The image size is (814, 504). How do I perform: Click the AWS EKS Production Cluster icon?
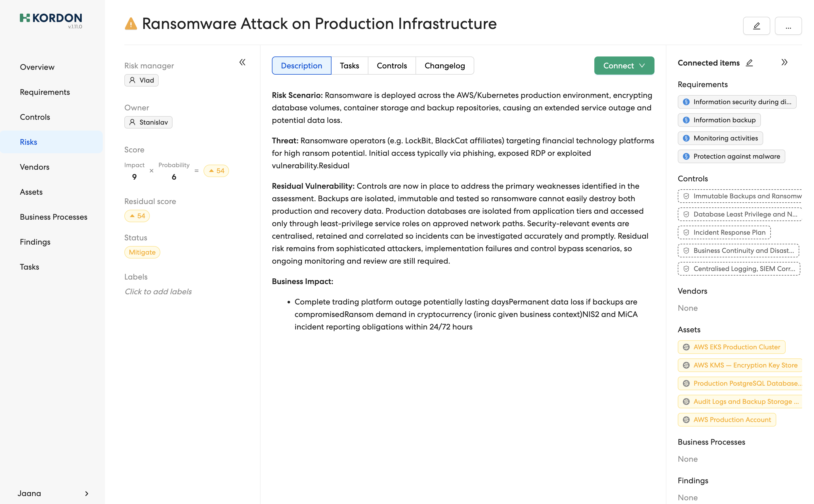tap(686, 347)
